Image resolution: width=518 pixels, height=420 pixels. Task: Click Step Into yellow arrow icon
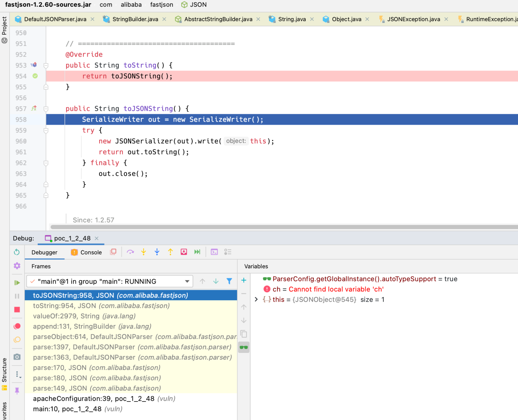tap(144, 252)
